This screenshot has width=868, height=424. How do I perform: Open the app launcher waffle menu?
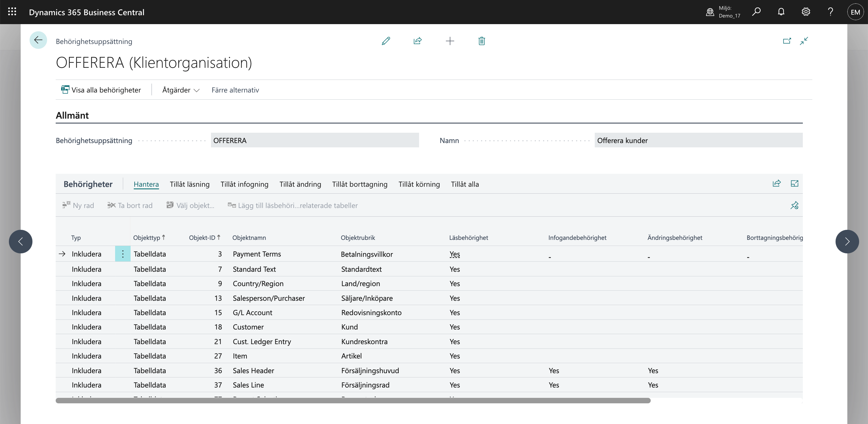point(12,12)
